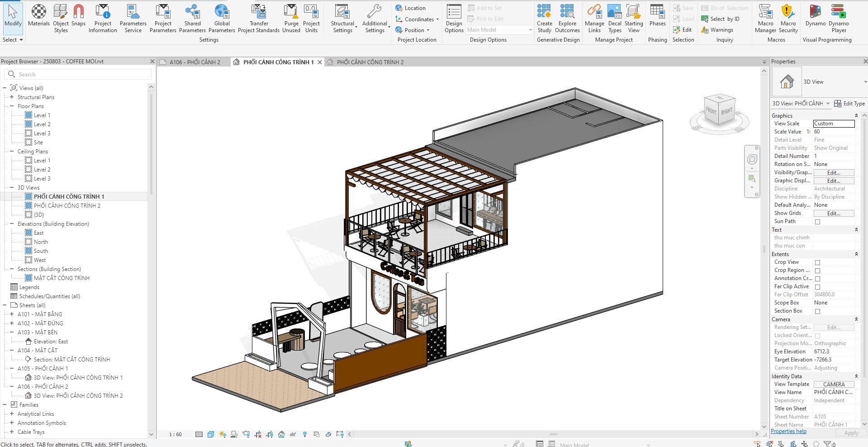Toggle Crop Region Visible checkbox
Screen dimensions: 868x447
[817, 271]
